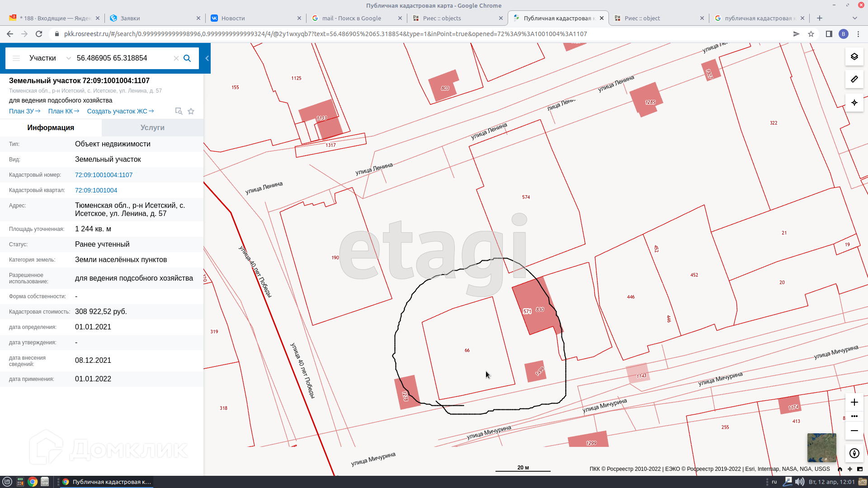This screenshot has width=868, height=488.
Task: Add parcel to favorites with star icon
Action: click(x=191, y=111)
